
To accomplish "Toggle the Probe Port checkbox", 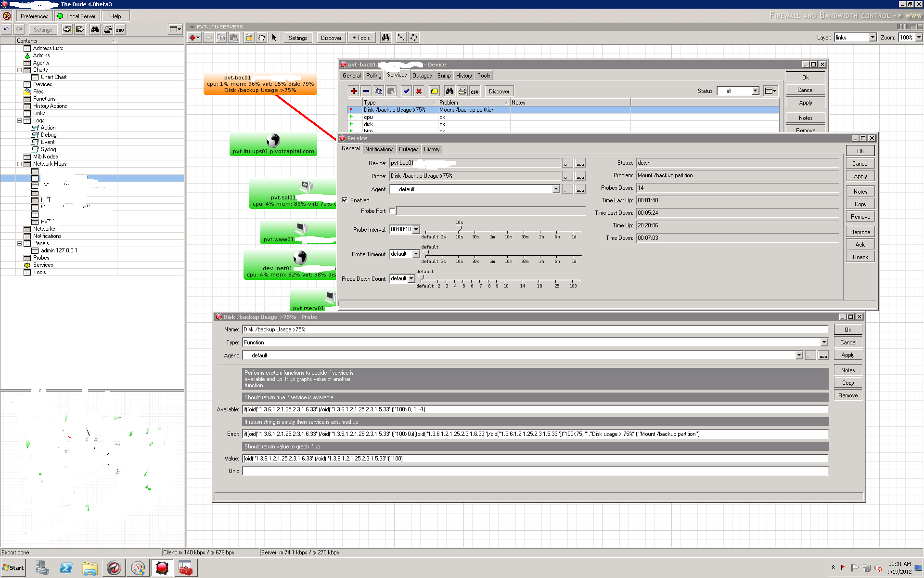I will (392, 211).
